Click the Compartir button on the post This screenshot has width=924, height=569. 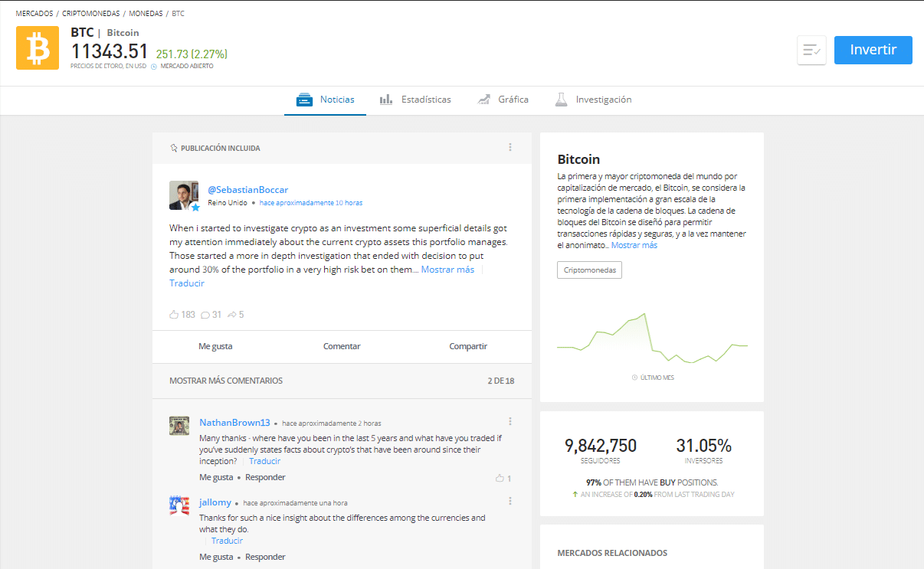468,346
